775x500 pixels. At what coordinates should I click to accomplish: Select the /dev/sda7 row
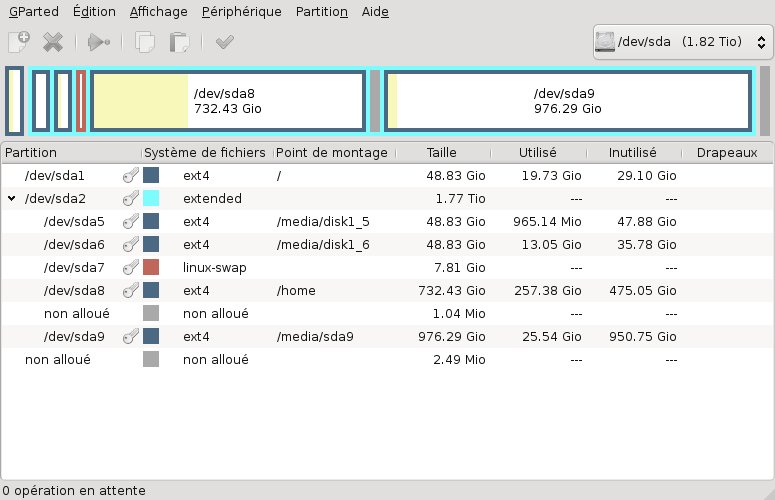(x=387, y=267)
